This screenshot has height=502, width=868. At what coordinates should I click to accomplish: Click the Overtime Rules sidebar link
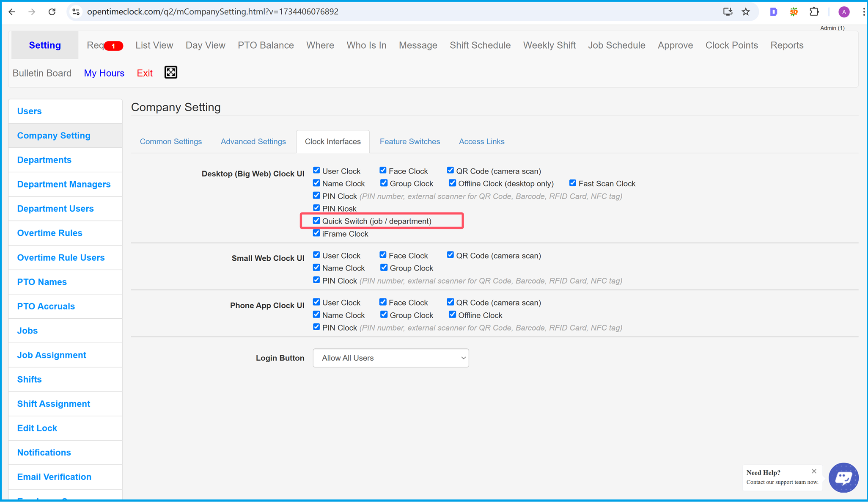click(49, 232)
